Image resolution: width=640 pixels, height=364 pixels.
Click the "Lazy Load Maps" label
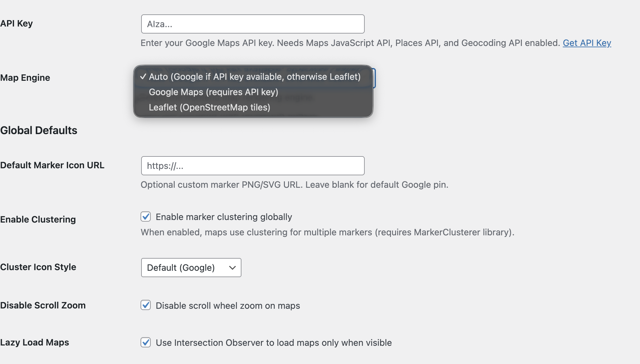pyautogui.click(x=34, y=342)
